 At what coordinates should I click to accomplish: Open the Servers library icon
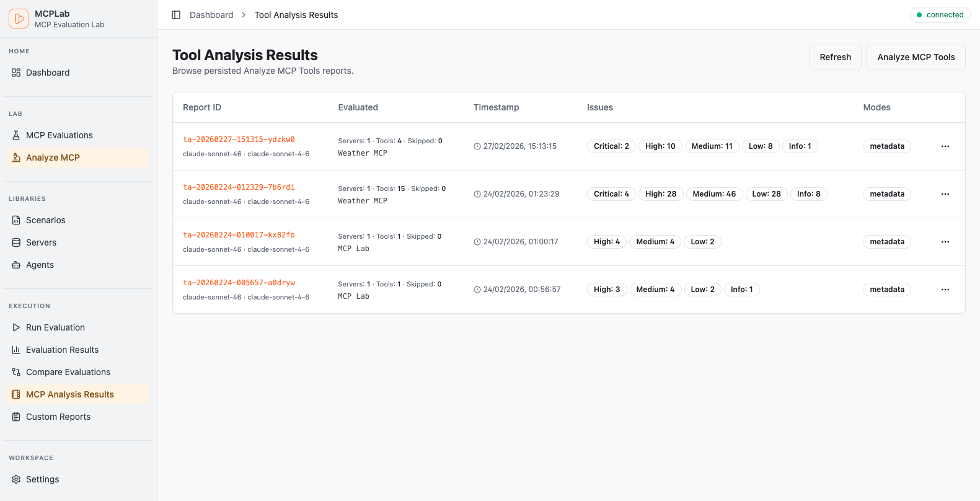16,242
